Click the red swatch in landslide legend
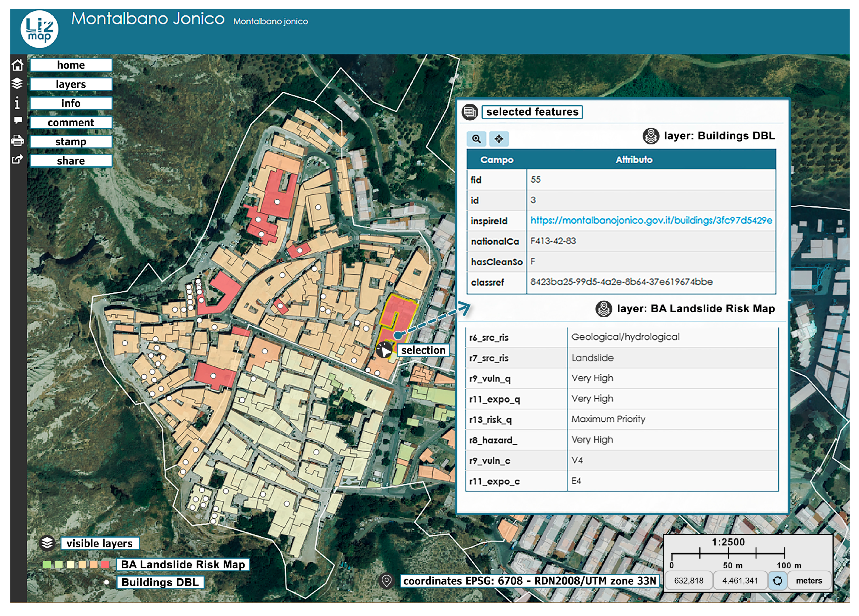Viewport: 859px width, 616px height. (106, 564)
